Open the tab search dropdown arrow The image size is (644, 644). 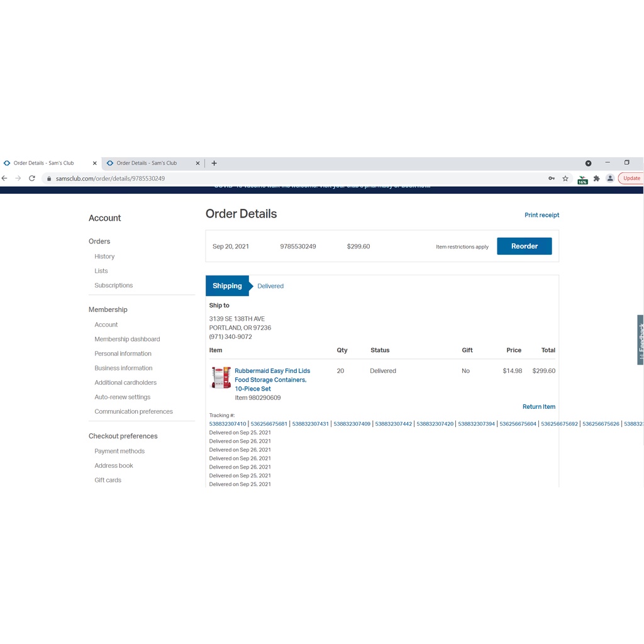click(588, 163)
